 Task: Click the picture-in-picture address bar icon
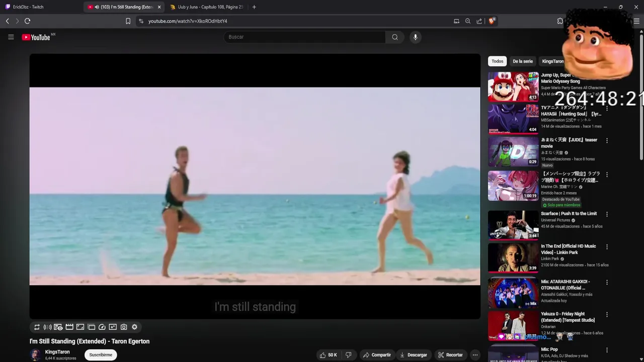click(456, 21)
